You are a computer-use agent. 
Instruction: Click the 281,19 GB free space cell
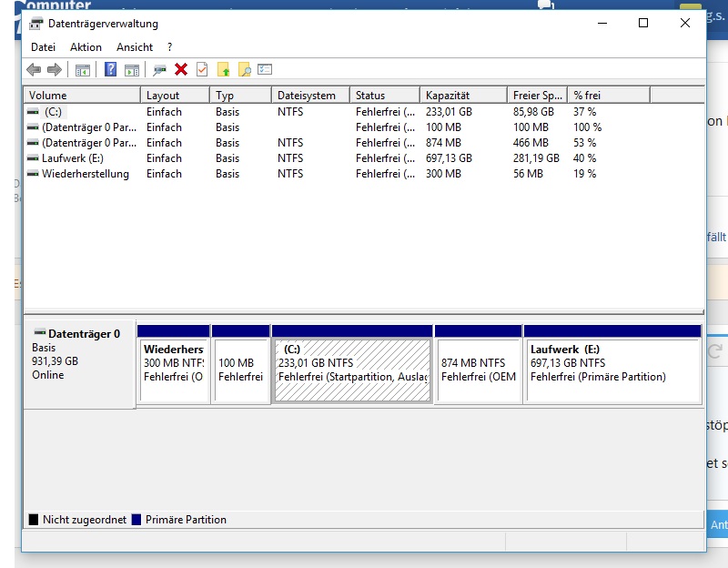(536, 158)
